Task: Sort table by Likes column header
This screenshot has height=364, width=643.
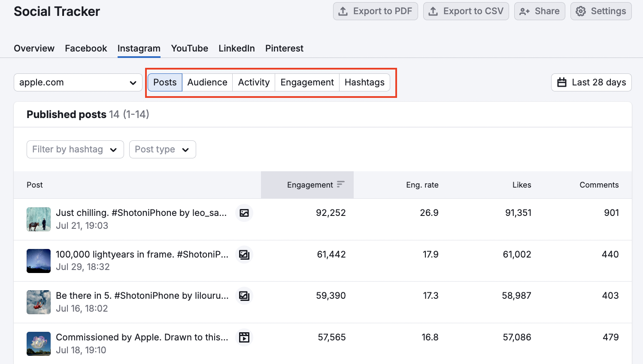Action: click(x=522, y=185)
